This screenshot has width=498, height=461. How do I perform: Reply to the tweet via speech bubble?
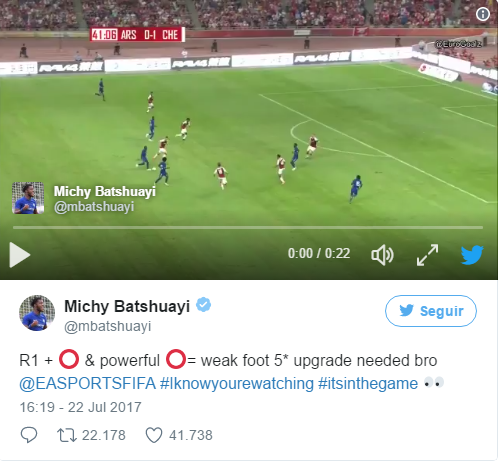coord(29,435)
